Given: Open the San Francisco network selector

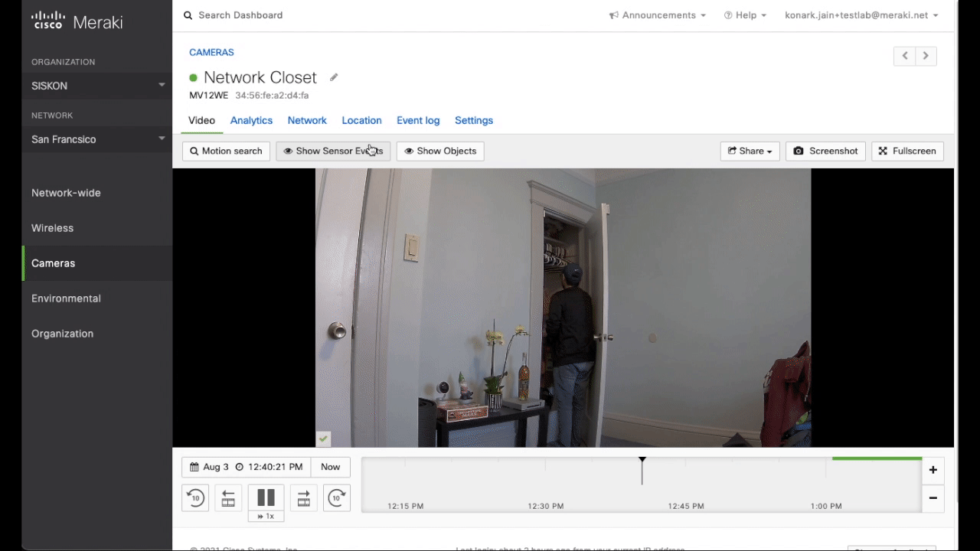Looking at the screenshot, I should coord(96,139).
